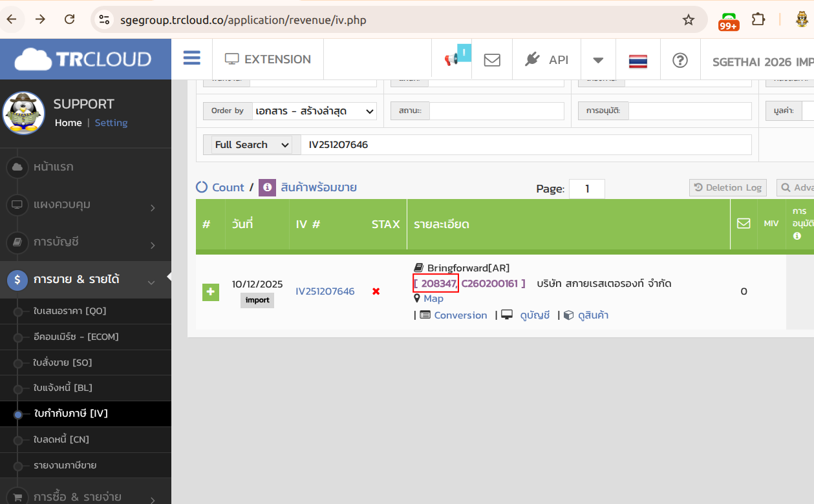Open the hamburger menu icon
The image size is (814, 504).
click(191, 59)
